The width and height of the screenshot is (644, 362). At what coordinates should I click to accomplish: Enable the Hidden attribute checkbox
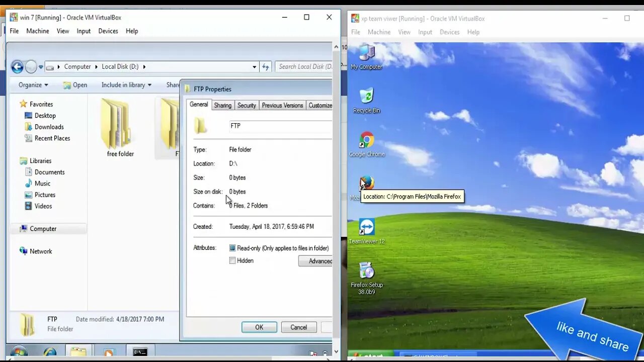[x=232, y=260]
